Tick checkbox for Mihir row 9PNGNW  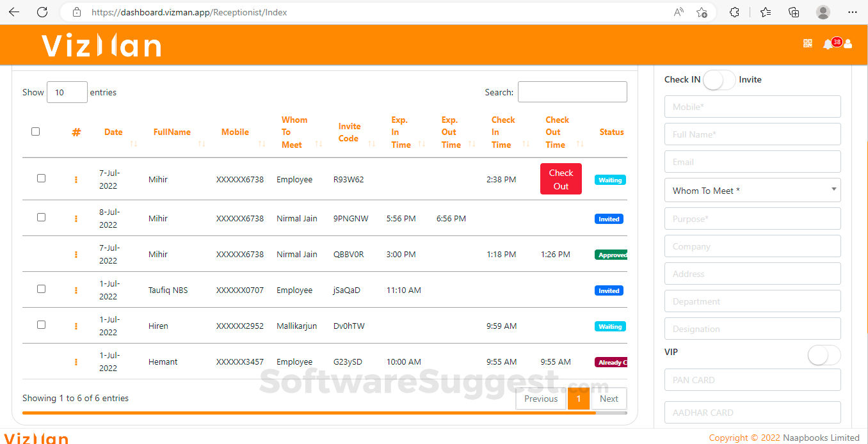tap(41, 218)
